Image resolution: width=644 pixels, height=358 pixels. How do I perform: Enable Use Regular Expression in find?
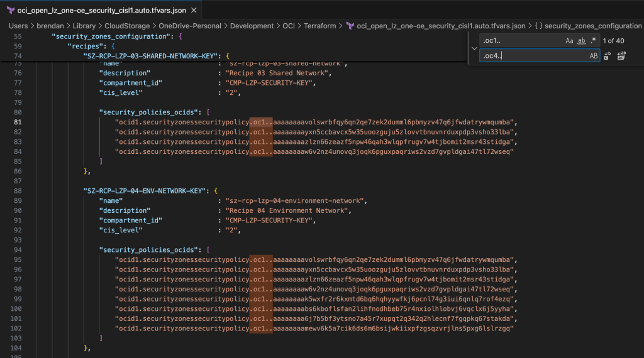point(593,41)
